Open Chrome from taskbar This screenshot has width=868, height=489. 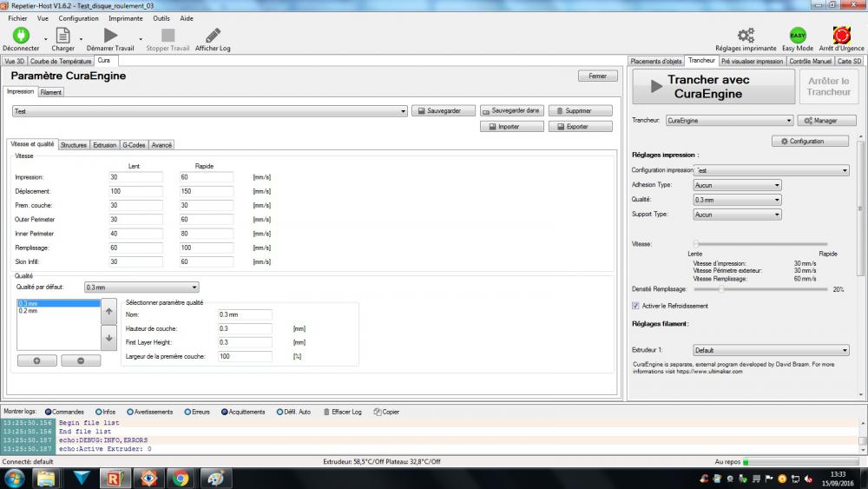[x=181, y=478]
